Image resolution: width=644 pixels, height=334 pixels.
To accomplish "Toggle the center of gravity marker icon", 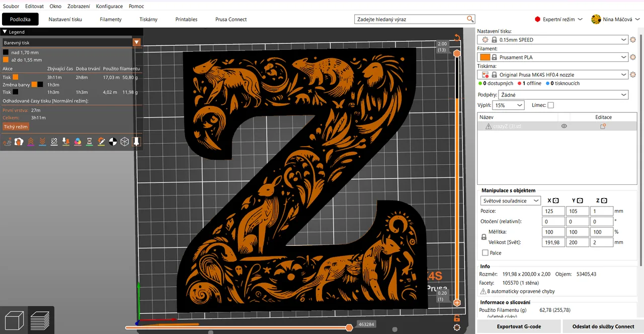I will click(113, 142).
